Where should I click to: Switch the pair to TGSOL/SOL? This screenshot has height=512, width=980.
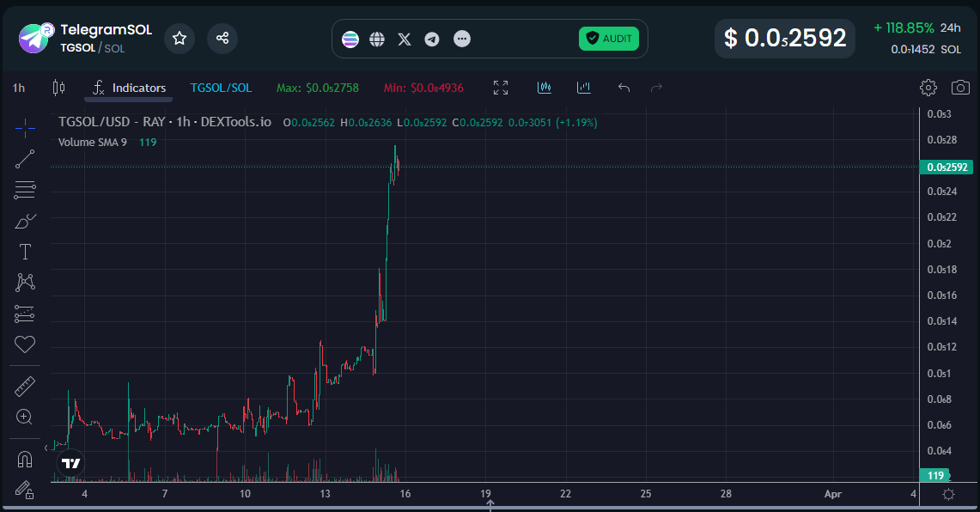pos(222,88)
